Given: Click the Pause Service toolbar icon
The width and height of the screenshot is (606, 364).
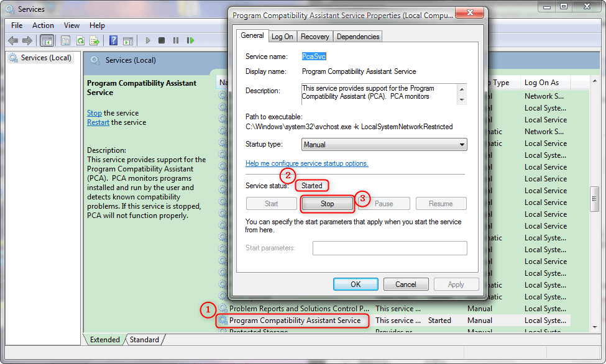Looking at the screenshot, I should coord(176,41).
